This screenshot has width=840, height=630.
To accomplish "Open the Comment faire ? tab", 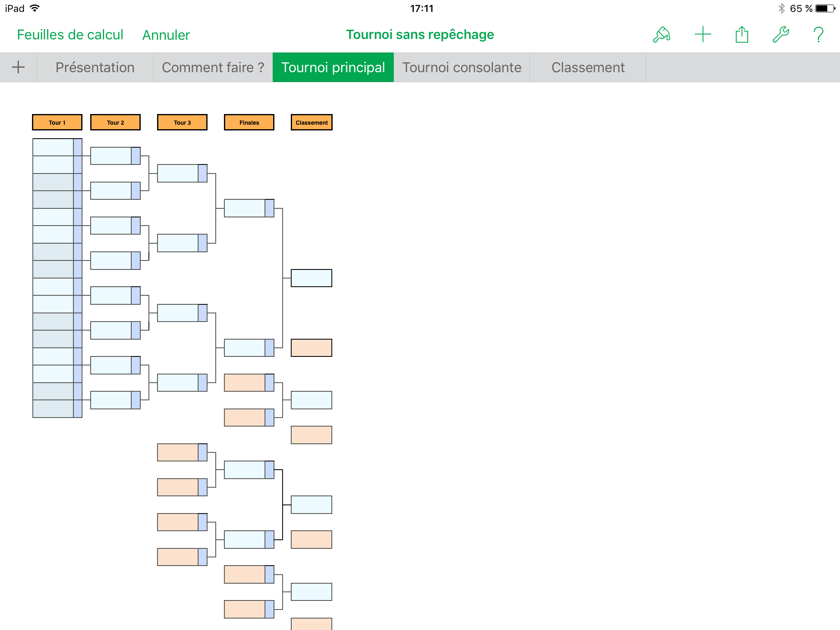I will [x=213, y=67].
